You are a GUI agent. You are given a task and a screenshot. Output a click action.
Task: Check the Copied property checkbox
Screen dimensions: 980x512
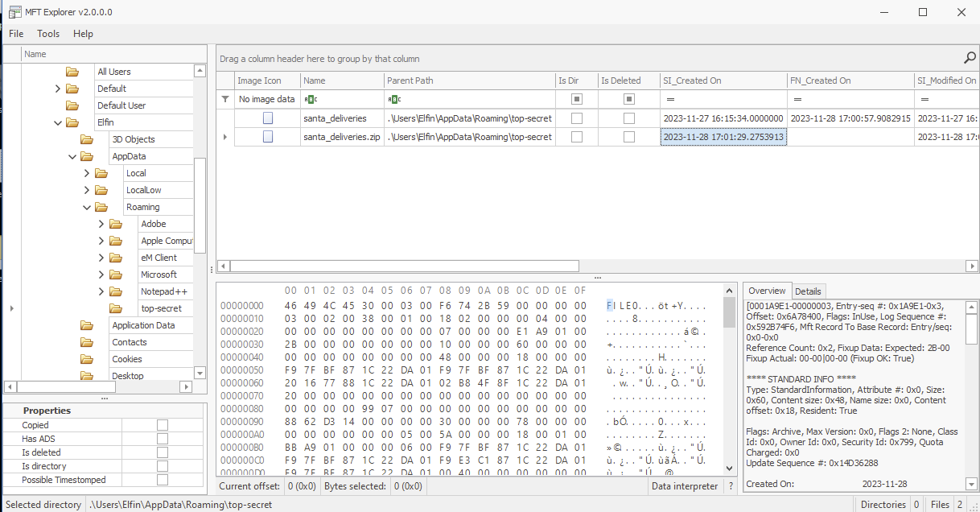[x=163, y=425]
